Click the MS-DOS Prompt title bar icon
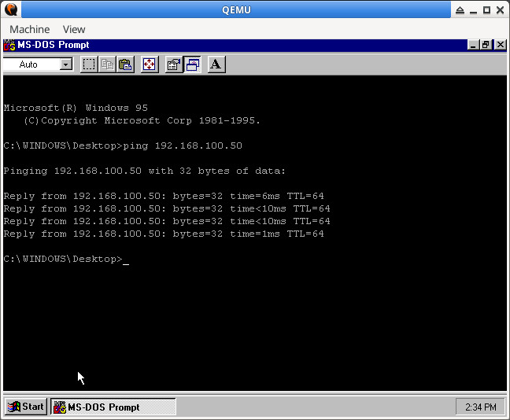This screenshot has height=420, width=510. click(x=9, y=45)
